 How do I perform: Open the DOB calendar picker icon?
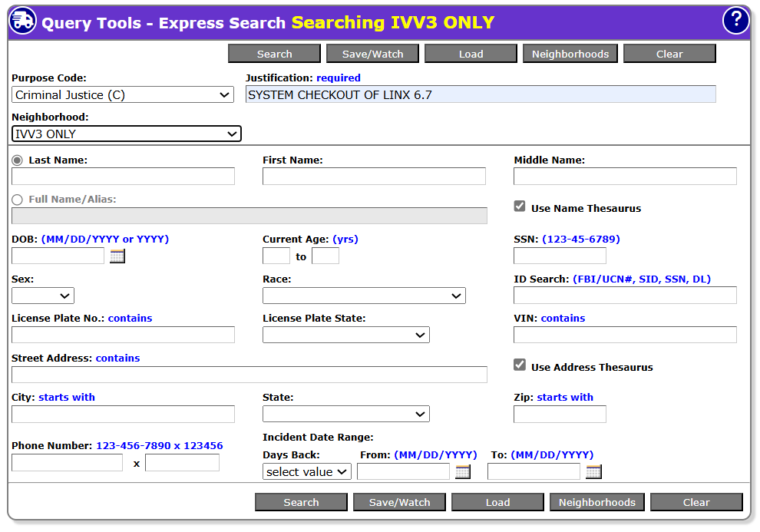pyautogui.click(x=117, y=256)
